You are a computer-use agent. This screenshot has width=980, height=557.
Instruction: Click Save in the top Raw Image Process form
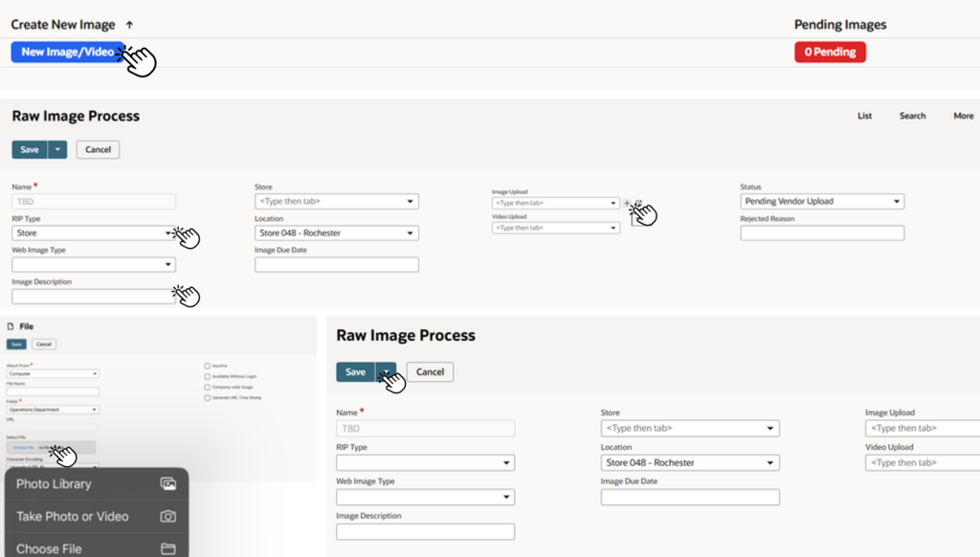(x=30, y=149)
